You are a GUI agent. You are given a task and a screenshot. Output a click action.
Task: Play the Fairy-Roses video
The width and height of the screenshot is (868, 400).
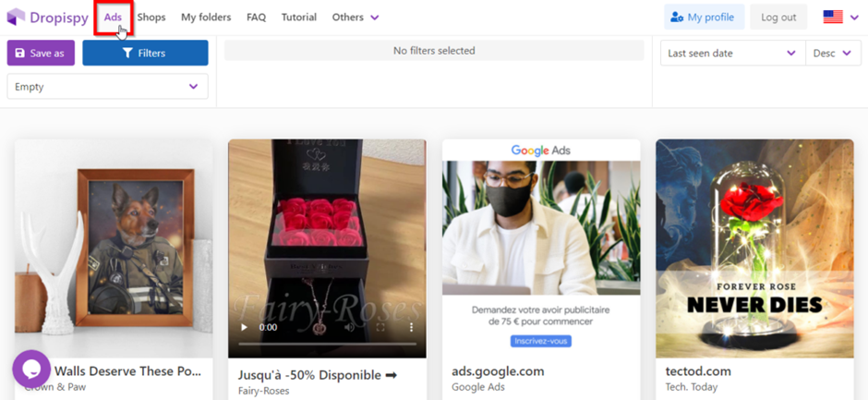click(x=244, y=327)
